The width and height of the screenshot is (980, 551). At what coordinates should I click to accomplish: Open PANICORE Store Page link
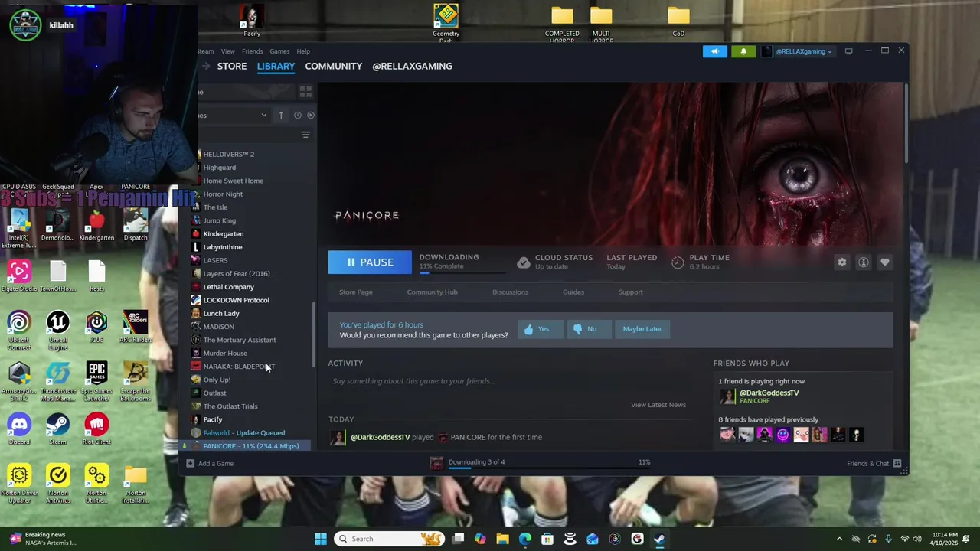pyautogui.click(x=355, y=292)
